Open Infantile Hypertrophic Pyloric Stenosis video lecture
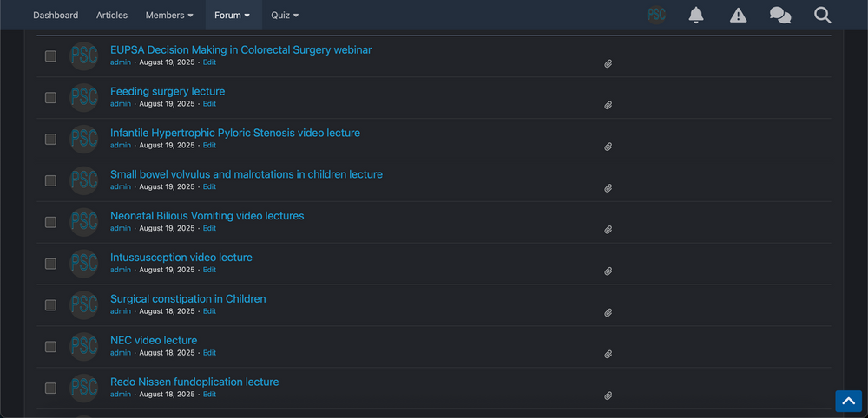Viewport: 868px width, 418px height. (x=234, y=133)
